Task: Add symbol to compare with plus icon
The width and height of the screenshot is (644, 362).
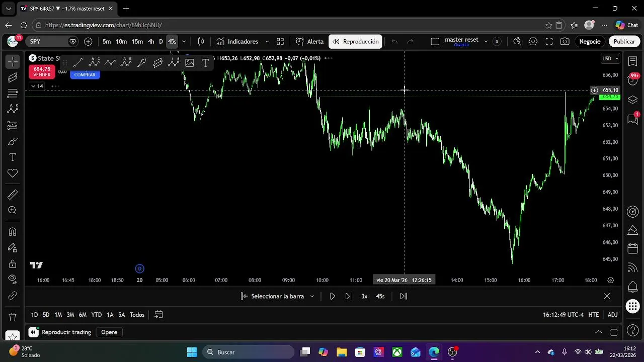Action: pyautogui.click(x=88, y=42)
